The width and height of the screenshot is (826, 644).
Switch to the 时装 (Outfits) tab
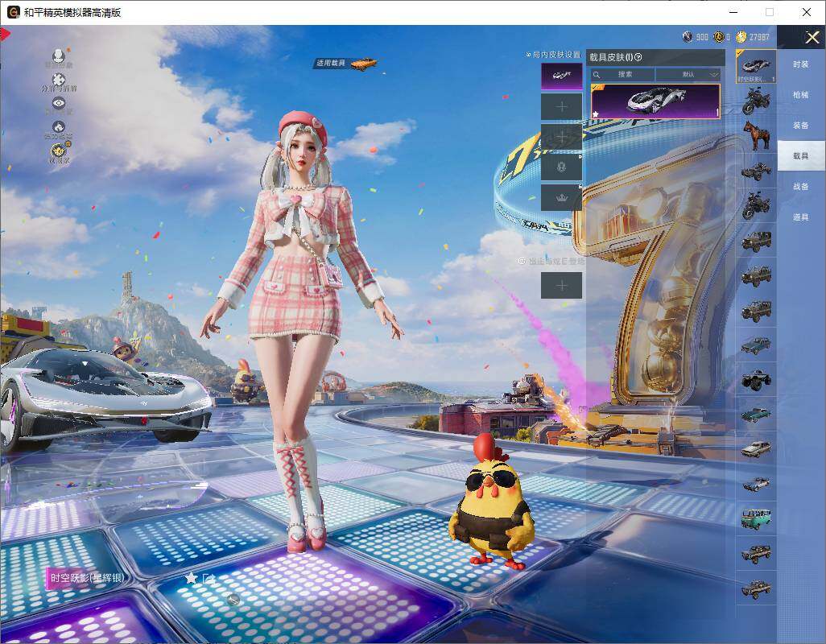point(800,64)
